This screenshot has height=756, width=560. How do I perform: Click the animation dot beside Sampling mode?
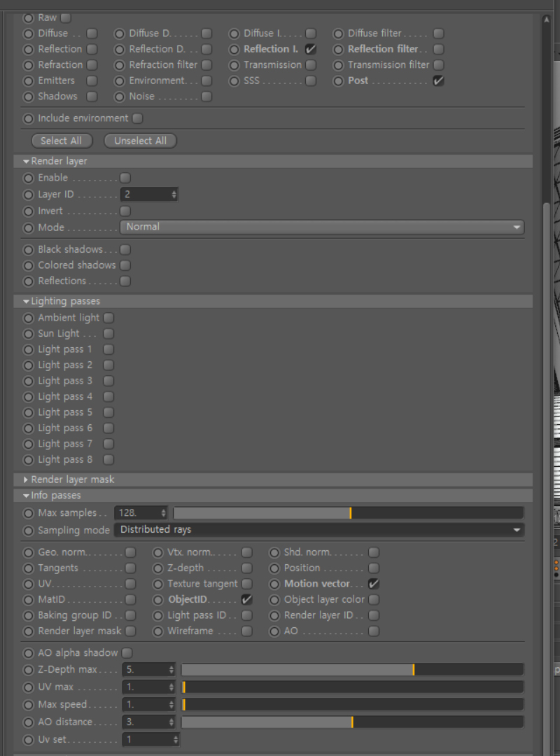pyautogui.click(x=29, y=531)
